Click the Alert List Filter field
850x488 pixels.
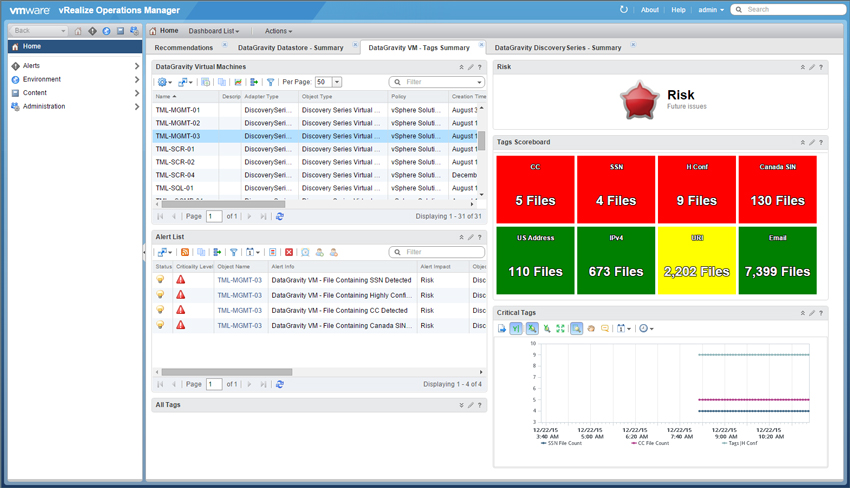[x=437, y=252]
